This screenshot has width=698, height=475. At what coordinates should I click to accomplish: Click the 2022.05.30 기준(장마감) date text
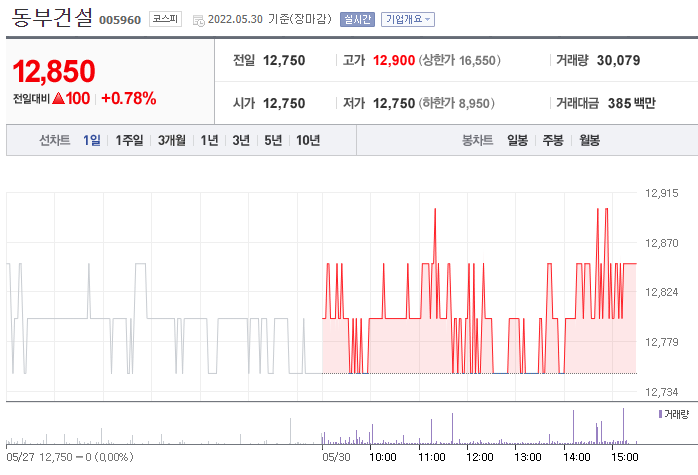pyautogui.click(x=270, y=19)
